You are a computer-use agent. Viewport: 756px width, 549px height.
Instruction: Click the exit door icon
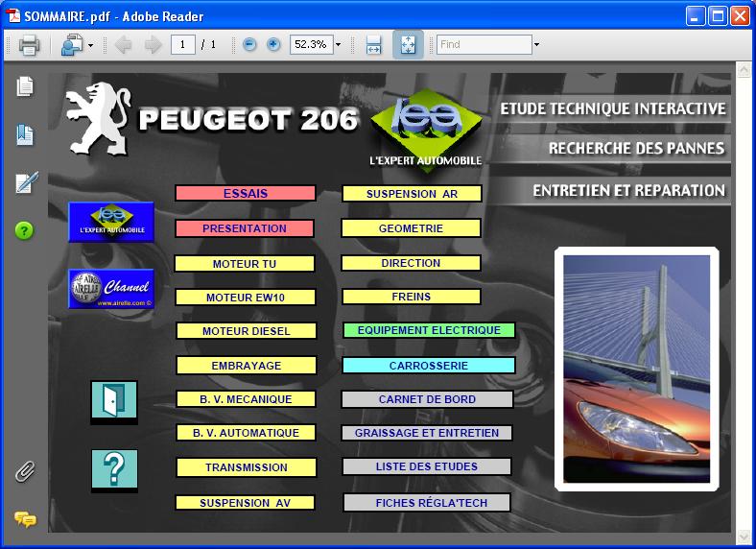click(x=114, y=401)
